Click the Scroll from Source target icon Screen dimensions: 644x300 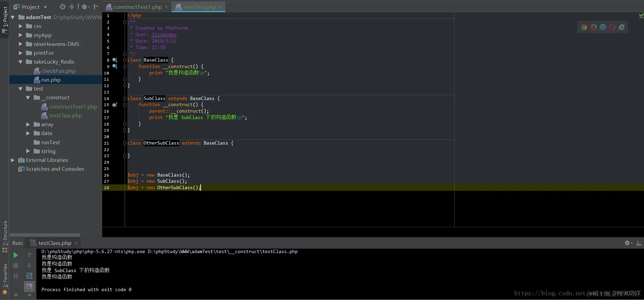click(x=62, y=7)
